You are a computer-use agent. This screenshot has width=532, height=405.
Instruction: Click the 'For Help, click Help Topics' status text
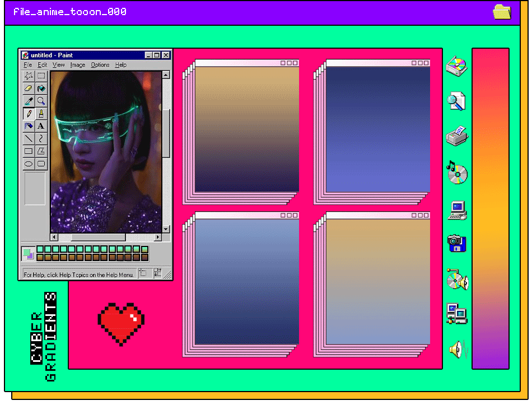pyautogui.click(x=78, y=274)
